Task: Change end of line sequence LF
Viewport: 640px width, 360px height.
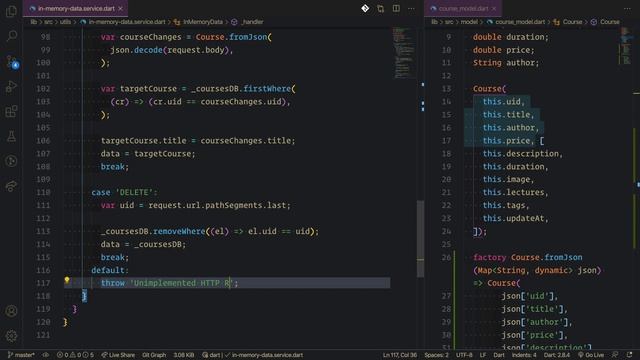Action: [483, 355]
